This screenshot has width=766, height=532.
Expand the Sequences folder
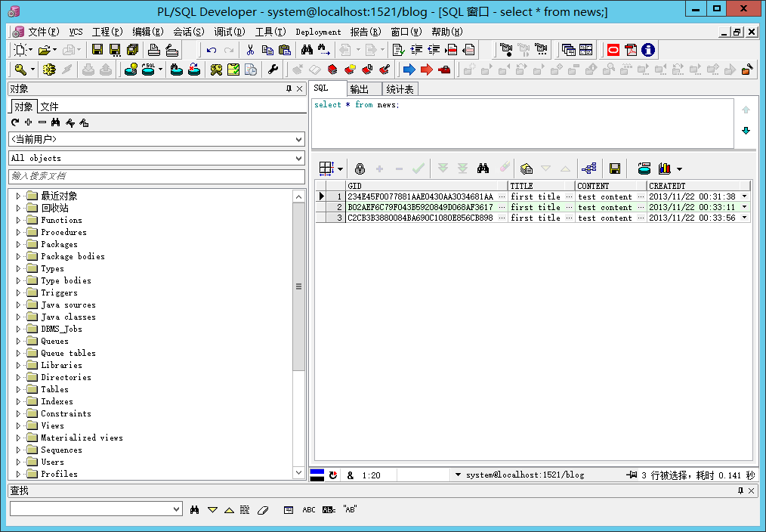[18, 450]
